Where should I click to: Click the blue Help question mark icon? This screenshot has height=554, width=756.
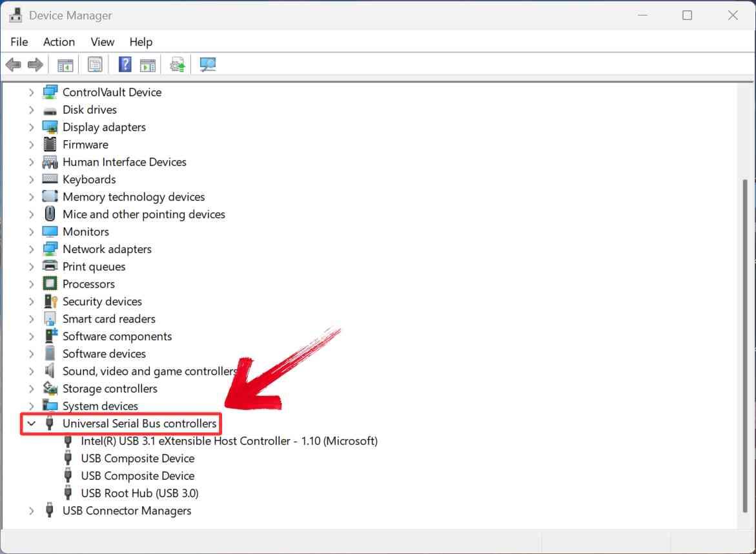pos(125,65)
